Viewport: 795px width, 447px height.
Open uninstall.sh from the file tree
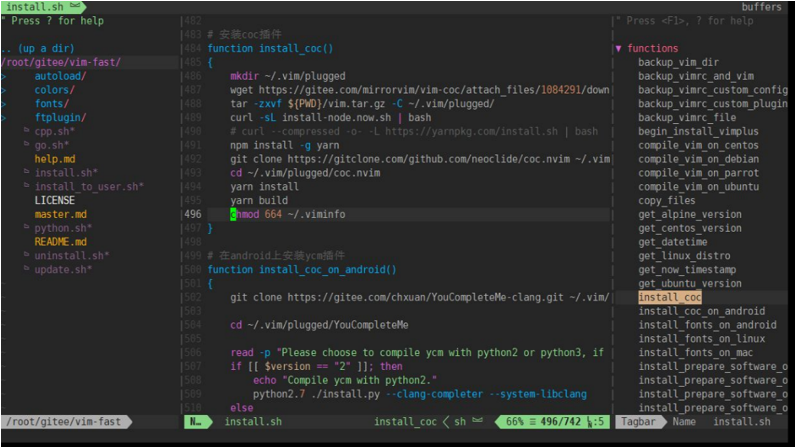[71, 255]
